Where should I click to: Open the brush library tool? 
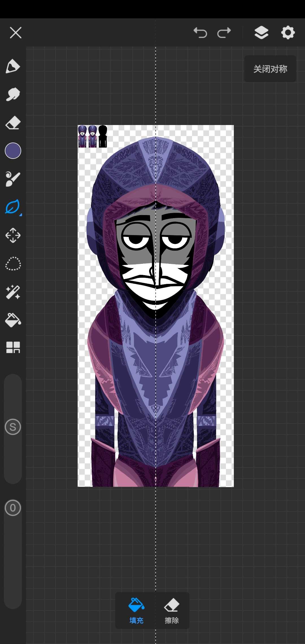click(13, 179)
